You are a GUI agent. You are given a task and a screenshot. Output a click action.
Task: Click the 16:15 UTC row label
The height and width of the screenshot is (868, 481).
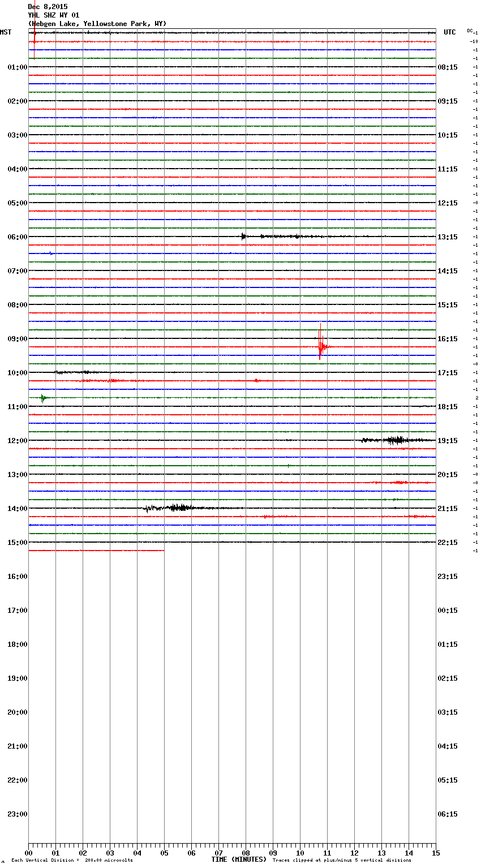pos(448,339)
